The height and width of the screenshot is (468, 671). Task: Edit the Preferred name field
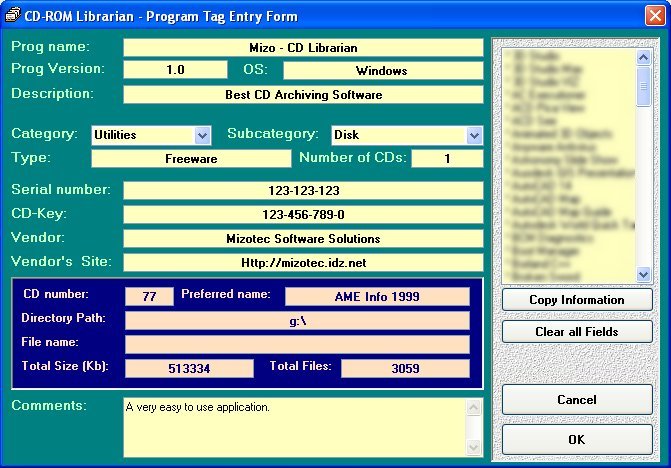377,296
